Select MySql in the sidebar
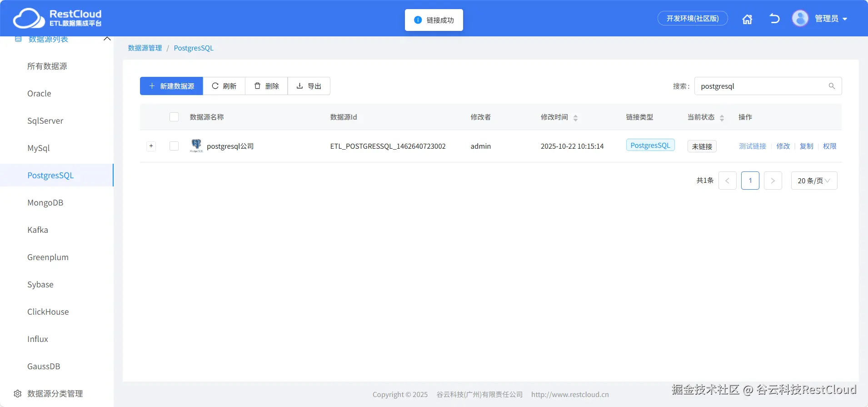The height and width of the screenshot is (407, 868). pyautogui.click(x=39, y=148)
